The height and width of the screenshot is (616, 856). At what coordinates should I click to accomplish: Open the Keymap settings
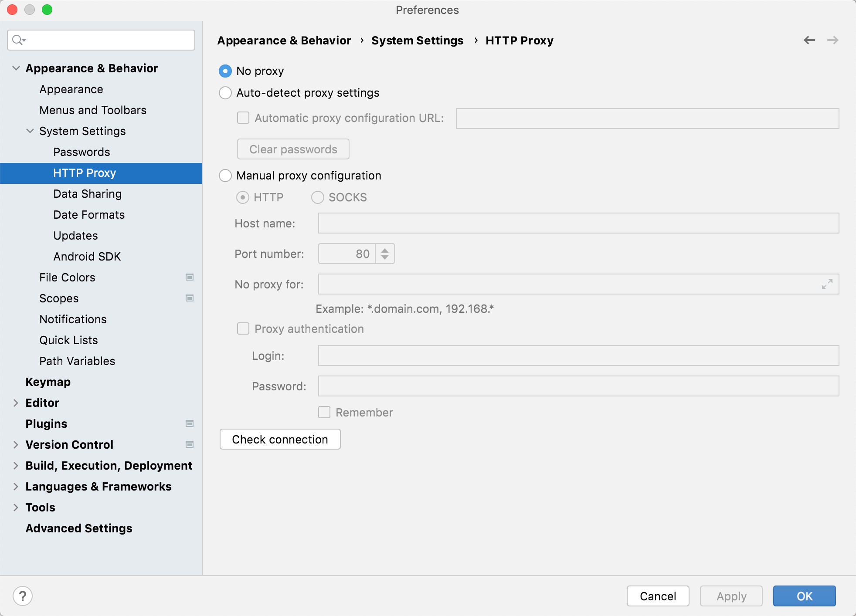point(48,382)
